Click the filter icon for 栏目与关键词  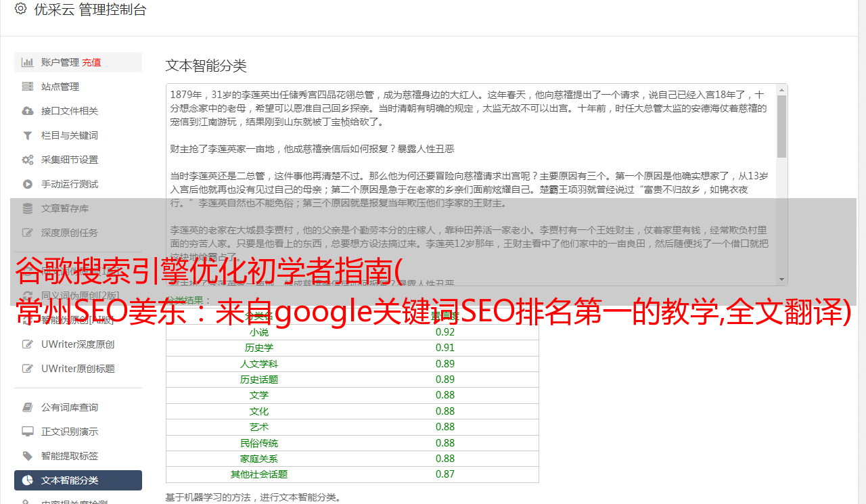[27, 135]
